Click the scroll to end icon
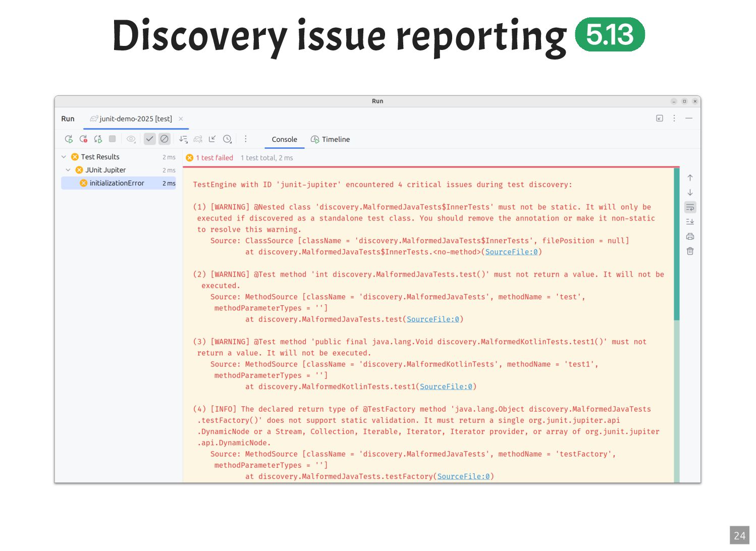 tap(690, 222)
